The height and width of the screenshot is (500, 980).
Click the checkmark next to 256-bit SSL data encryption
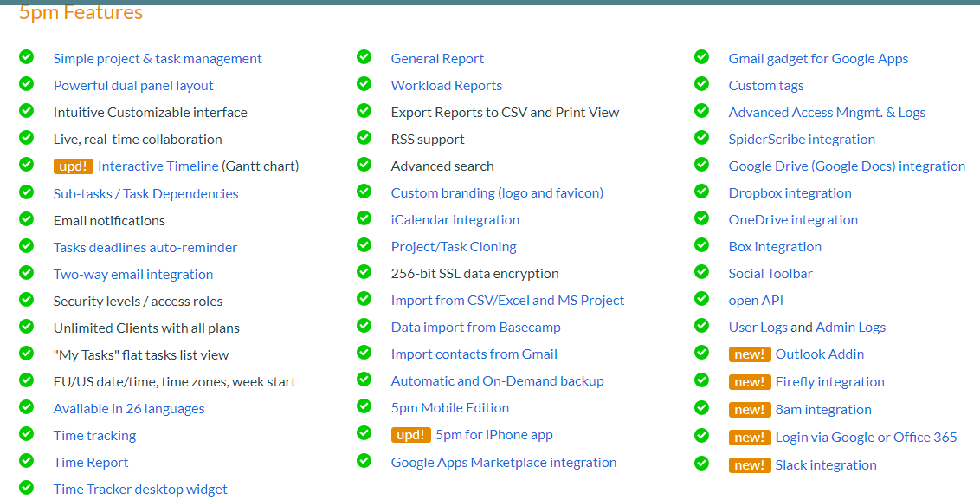pos(364,272)
